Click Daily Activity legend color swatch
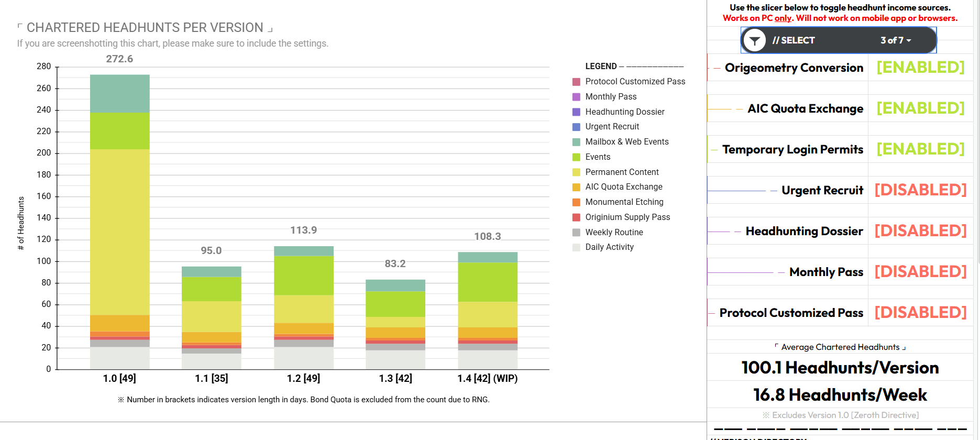This screenshot has height=440, width=980. [x=576, y=247]
